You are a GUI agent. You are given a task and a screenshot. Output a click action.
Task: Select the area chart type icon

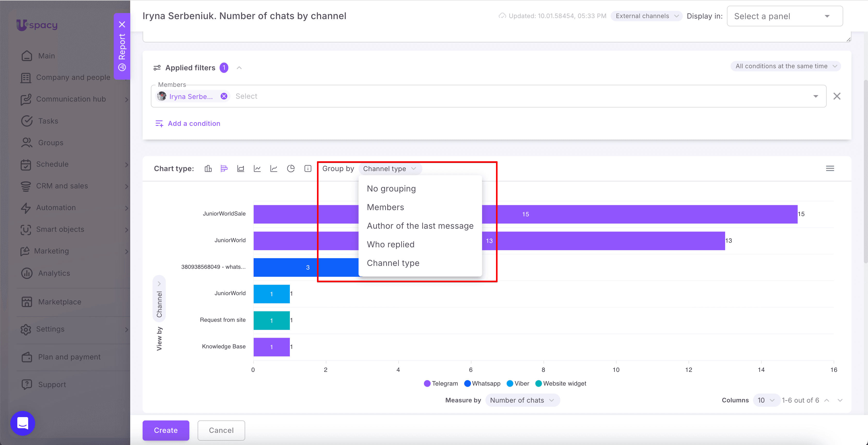(241, 168)
